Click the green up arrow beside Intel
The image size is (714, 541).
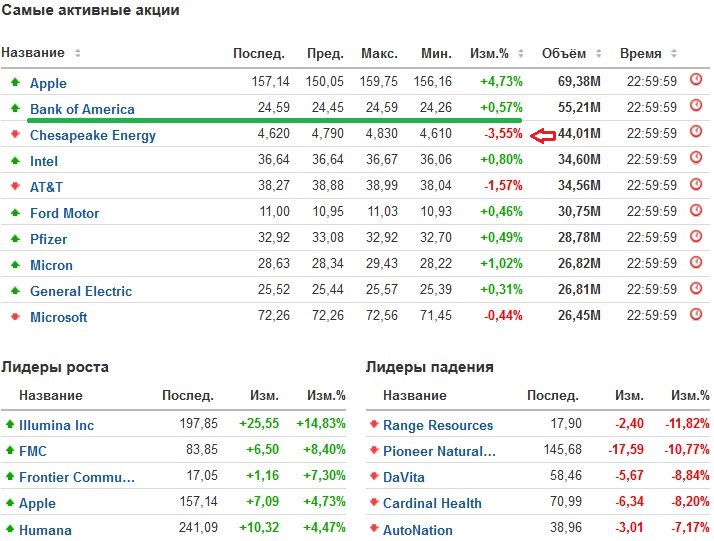[x=15, y=160]
